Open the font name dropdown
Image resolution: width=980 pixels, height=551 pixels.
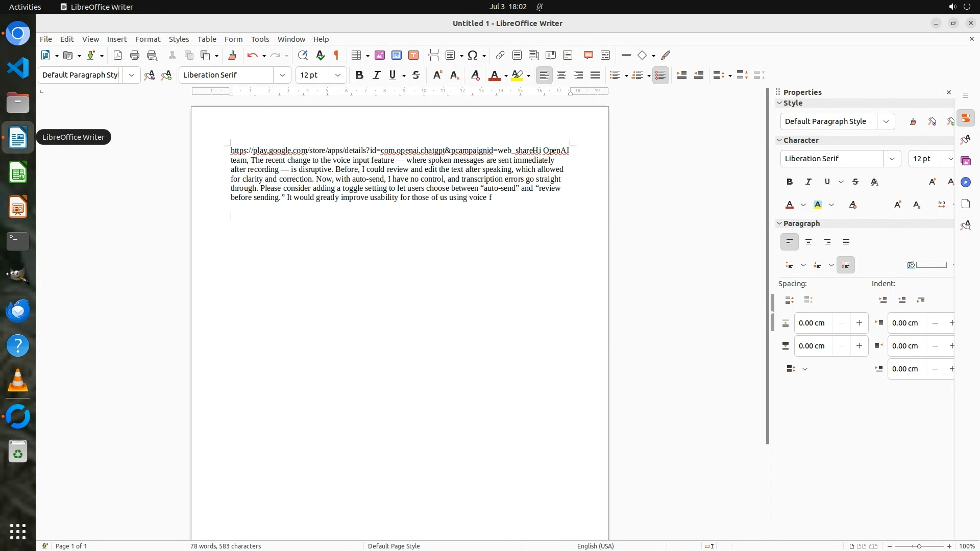(x=282, y=75)
